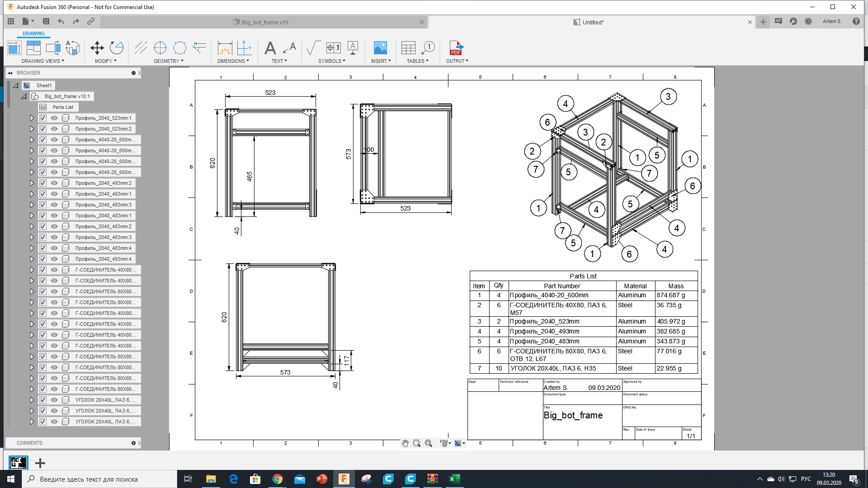Click the Center Mark geometry tool
The height and width of the screenshot is (488, 868).
pos(160,48)
